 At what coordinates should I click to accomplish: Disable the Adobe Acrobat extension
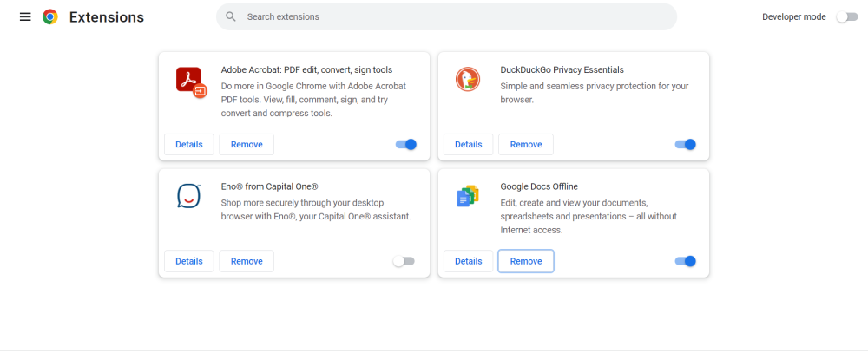(405, 144)
